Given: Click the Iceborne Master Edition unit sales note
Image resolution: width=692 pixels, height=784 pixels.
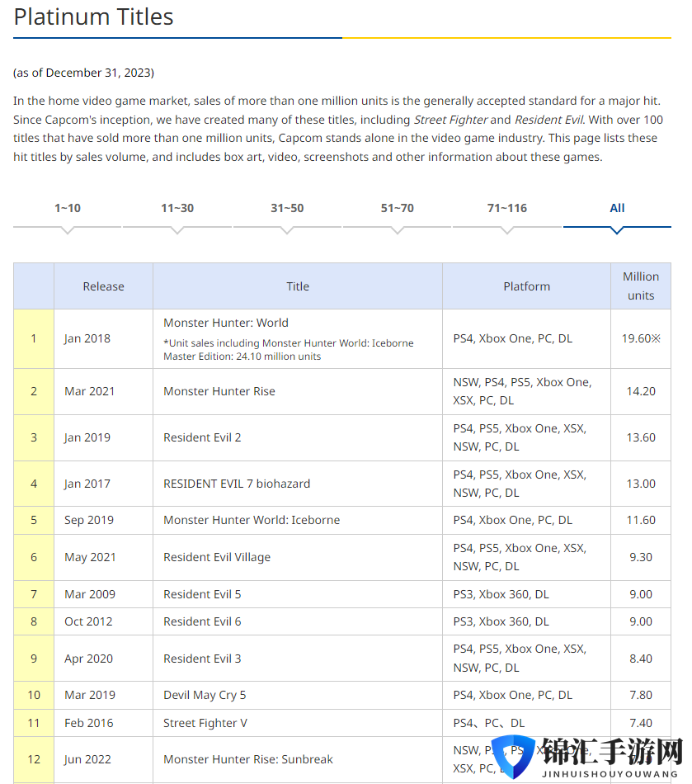Looking at the screenshot, I should tap(289, 350).
